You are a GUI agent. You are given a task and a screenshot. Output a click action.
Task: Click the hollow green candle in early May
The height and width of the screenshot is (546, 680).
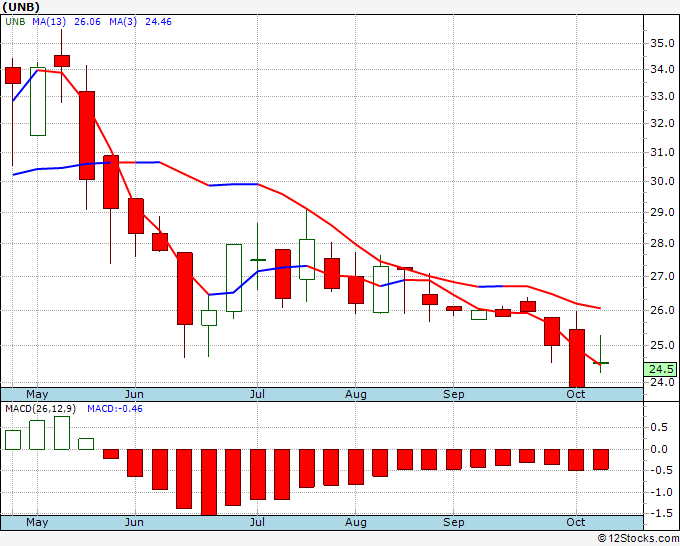[x=38, y=101]
